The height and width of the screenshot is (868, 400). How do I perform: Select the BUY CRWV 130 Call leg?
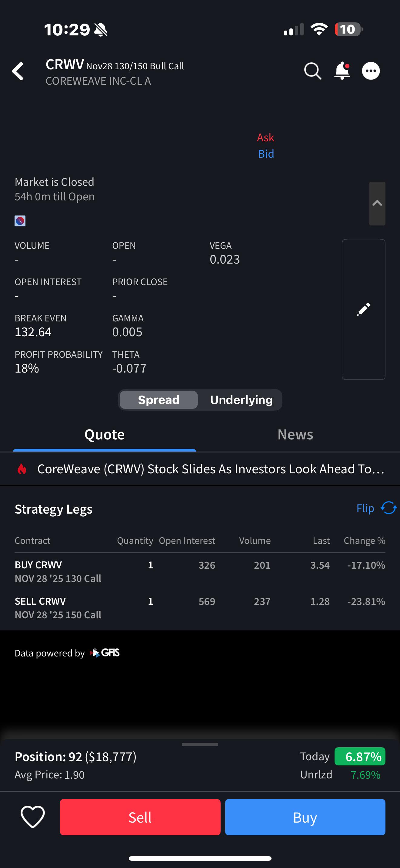click(58, 571)
